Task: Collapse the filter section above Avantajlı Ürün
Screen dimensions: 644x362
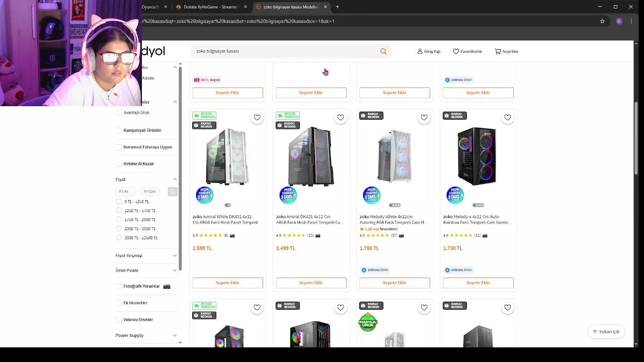Action: [x=175, y=102]
